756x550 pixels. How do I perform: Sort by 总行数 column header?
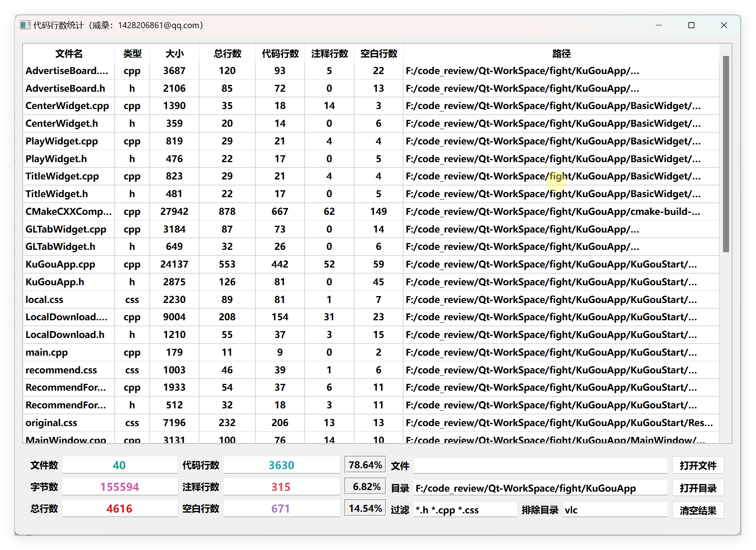coord(227,54)
